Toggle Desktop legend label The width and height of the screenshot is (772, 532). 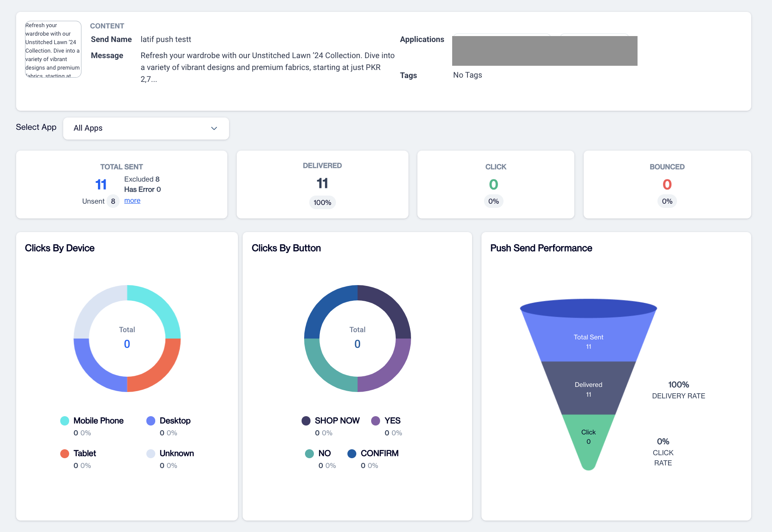[175, 421]
